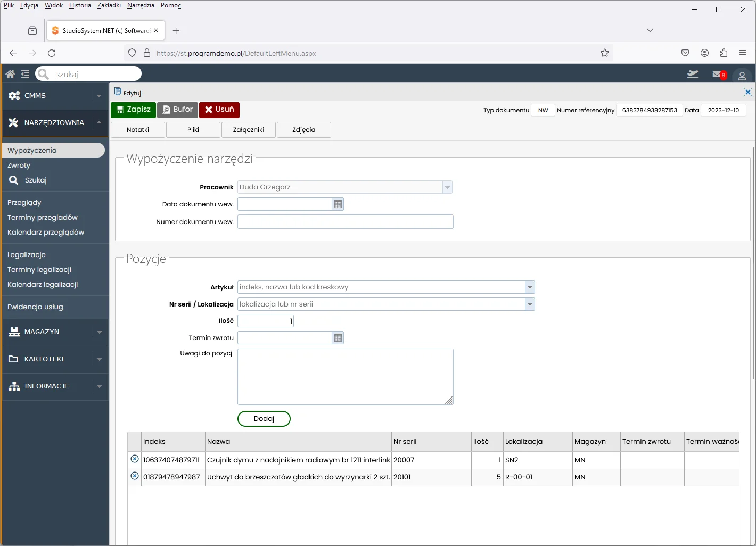Remove the Czujnik dymu row with delete icon

(135, 459)
